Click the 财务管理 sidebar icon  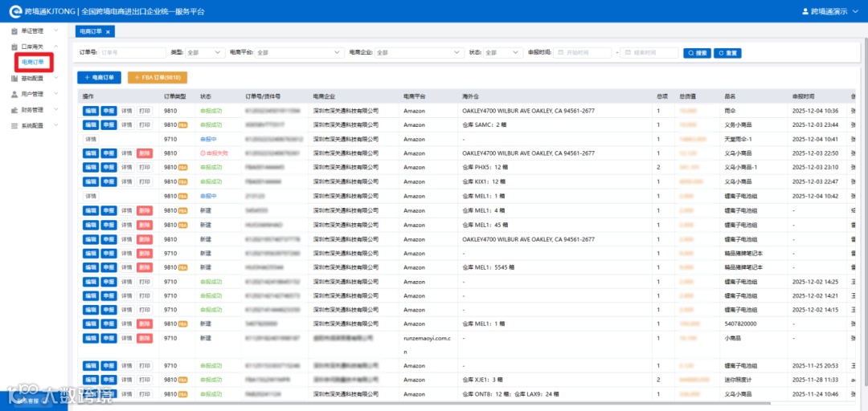point(15,110)
